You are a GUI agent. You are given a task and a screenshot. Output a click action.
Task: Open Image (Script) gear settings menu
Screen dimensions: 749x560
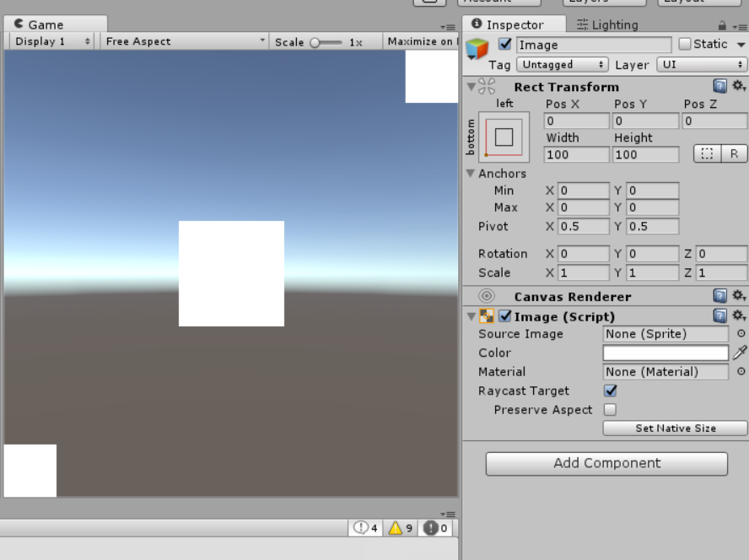tap(739, 315)
